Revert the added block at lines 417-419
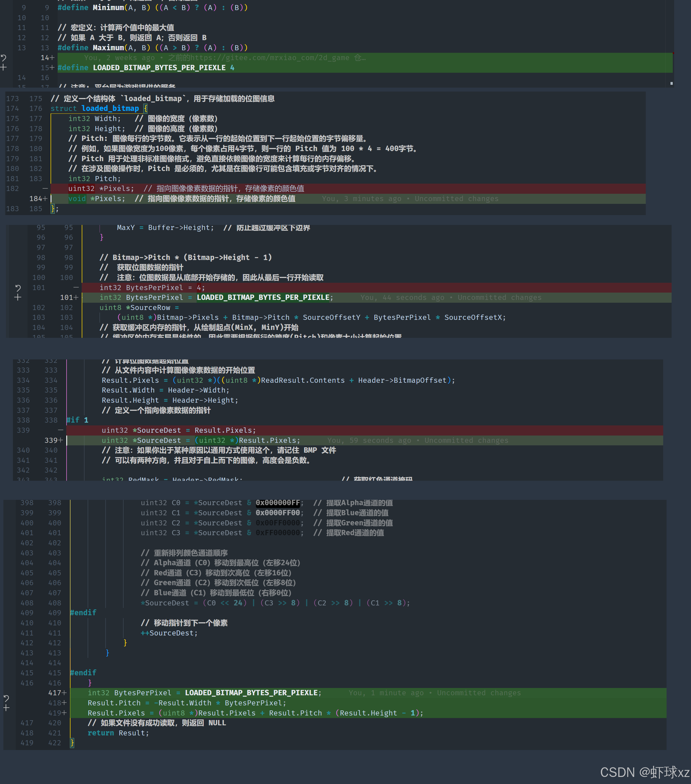Screen dimensions: 691x784 [x=6, y=698]
